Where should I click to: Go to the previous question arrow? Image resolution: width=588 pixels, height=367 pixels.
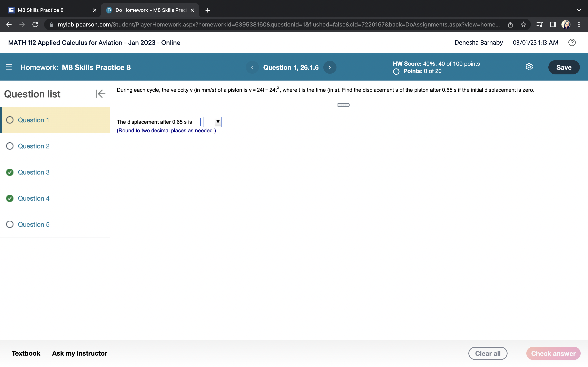pos(252,67)
